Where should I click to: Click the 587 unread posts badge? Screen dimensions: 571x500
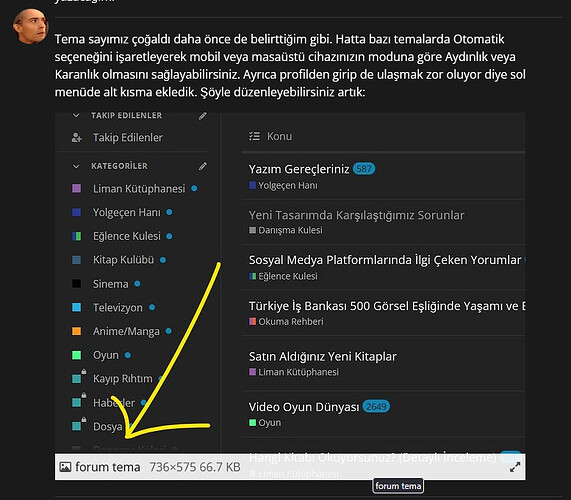(x=363, y=169)
